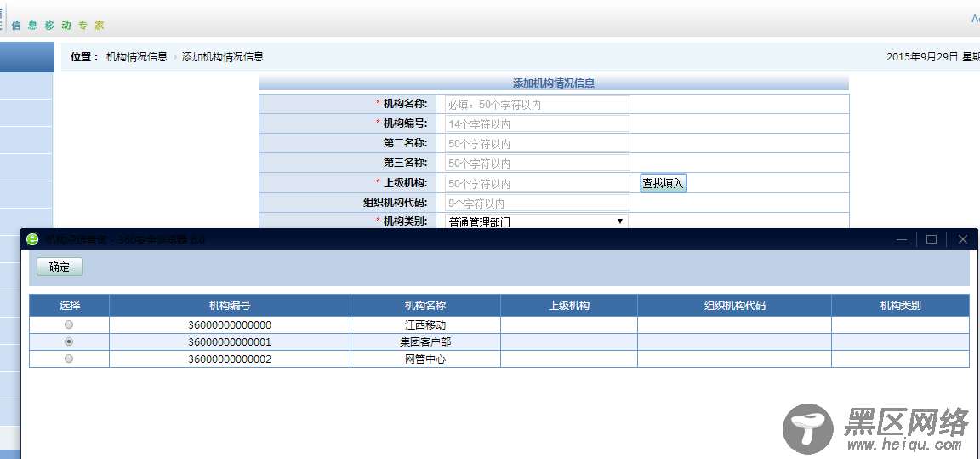Focus the 机构编号 input field

click(538, 123)
